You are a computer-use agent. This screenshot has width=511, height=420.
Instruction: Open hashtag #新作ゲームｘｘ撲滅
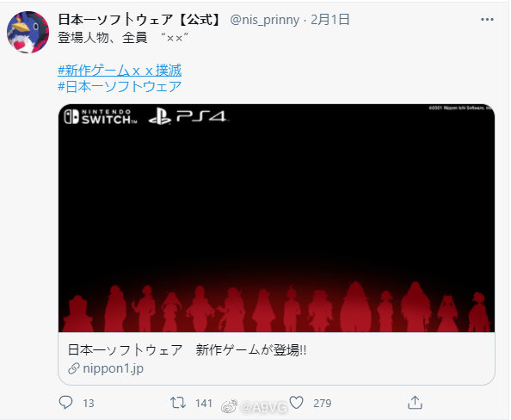pyautogui.click(x=120, y=71)
